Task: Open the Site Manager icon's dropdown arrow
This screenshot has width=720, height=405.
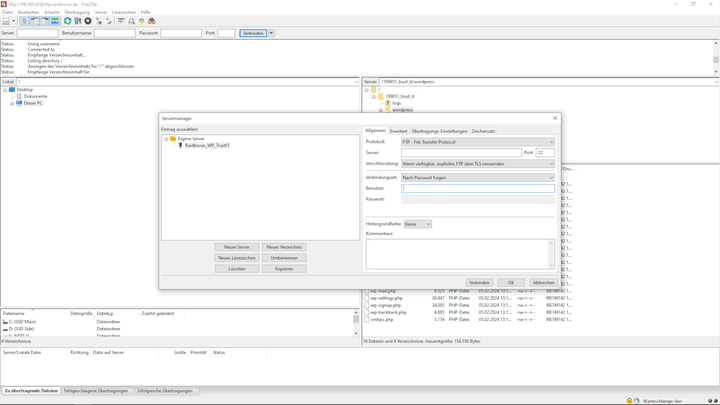Action: 13,21
